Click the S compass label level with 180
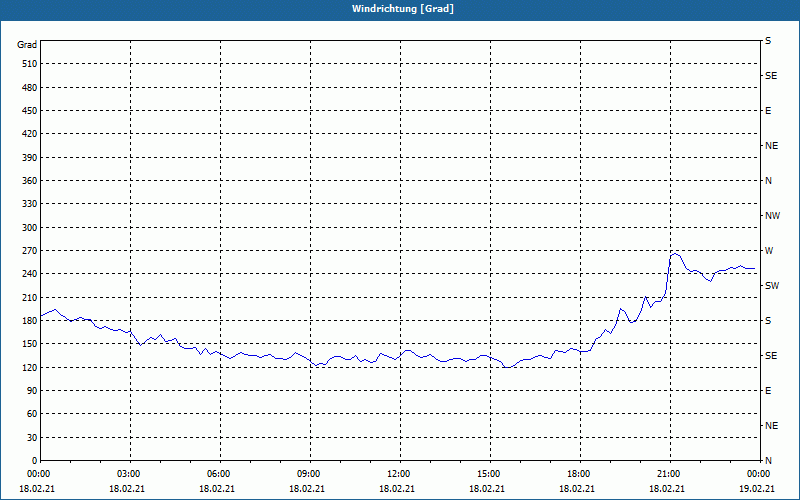 [768, 321]
